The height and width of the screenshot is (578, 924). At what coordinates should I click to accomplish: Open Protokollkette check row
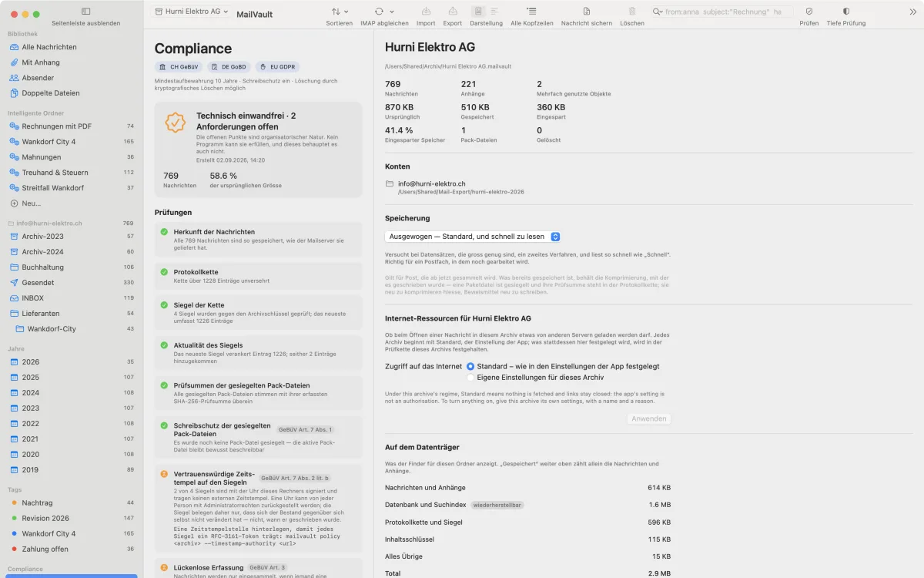pyautogui.click(x=258, y=276)
